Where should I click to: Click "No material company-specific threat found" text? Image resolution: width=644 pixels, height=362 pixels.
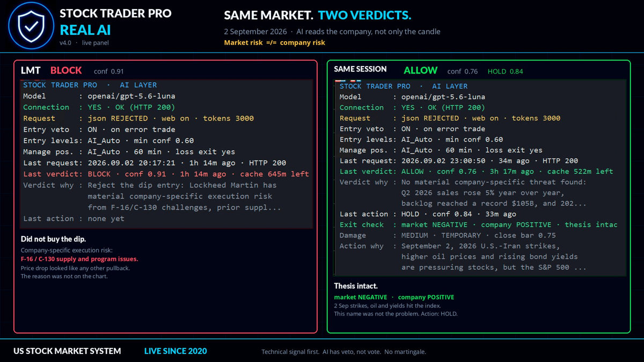pyautogui.click(x=494, y=182)
